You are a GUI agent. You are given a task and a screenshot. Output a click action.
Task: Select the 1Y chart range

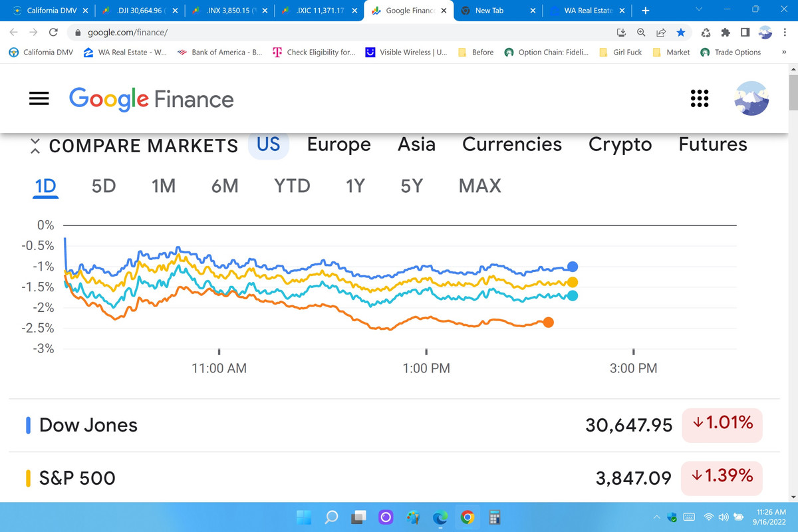coord(356,186)
